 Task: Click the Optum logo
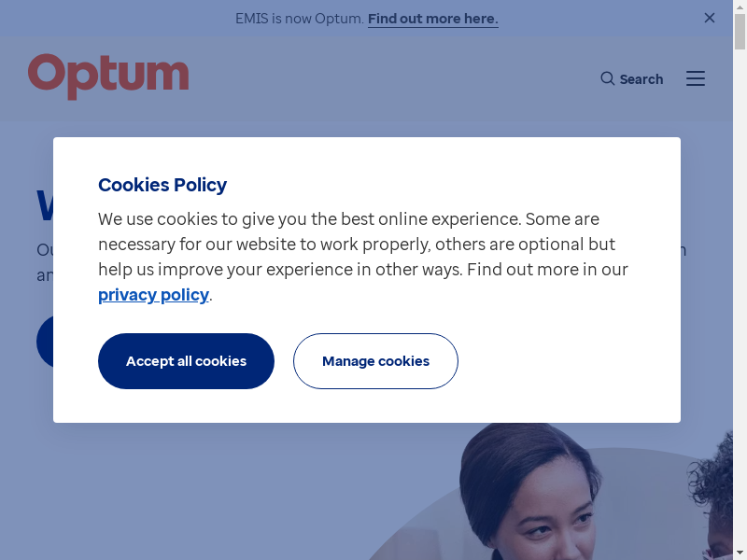coord(108,76)
